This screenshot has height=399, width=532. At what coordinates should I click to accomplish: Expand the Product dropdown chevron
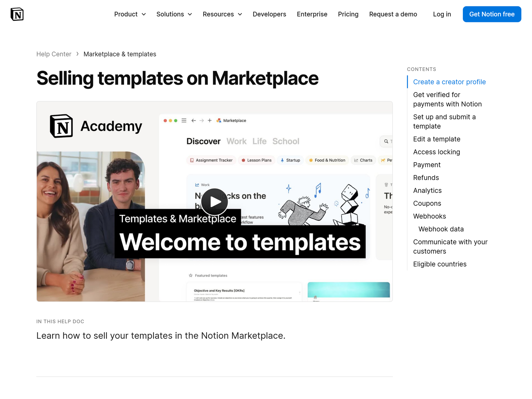pos(144,14)
